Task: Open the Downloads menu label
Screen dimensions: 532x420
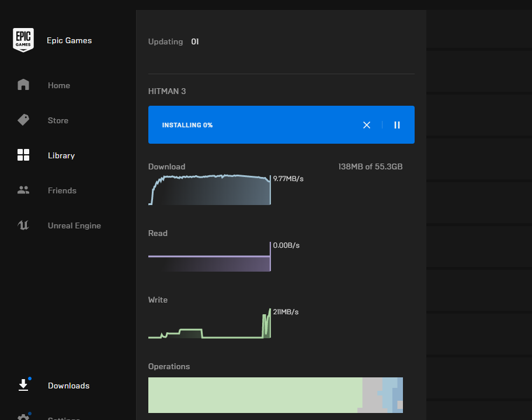Action: tap(69, 386)
